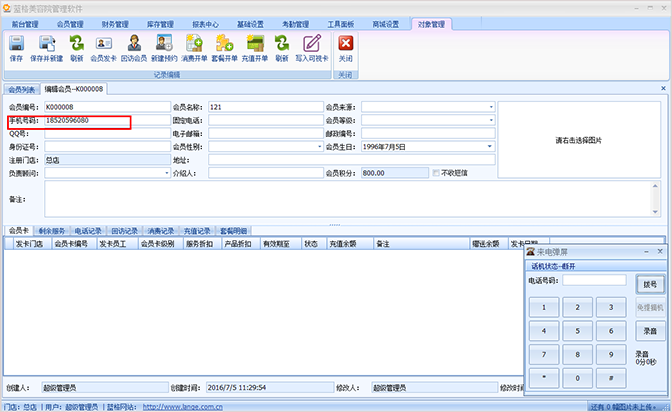Open the 负责顾问 dropdown
Screen dimensions: 672x412
pyautogui.click(x=166, y=172)
